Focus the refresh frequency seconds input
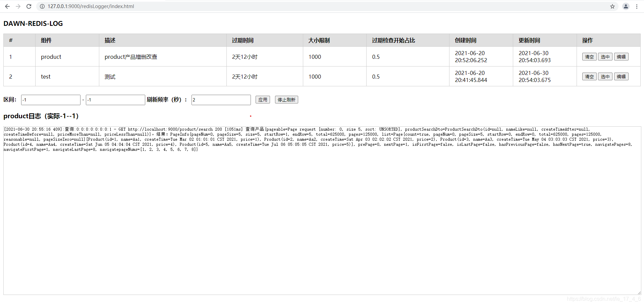Viewport: 644px width, 305px height. coord(221,100)
